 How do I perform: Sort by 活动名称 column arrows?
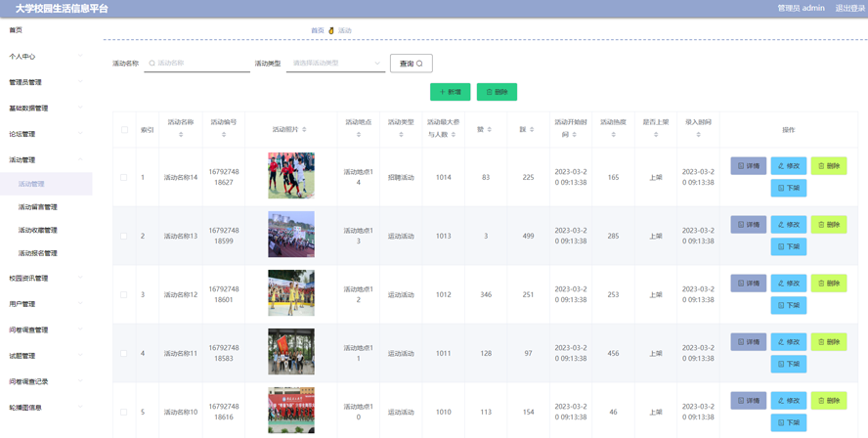point(181,135)
